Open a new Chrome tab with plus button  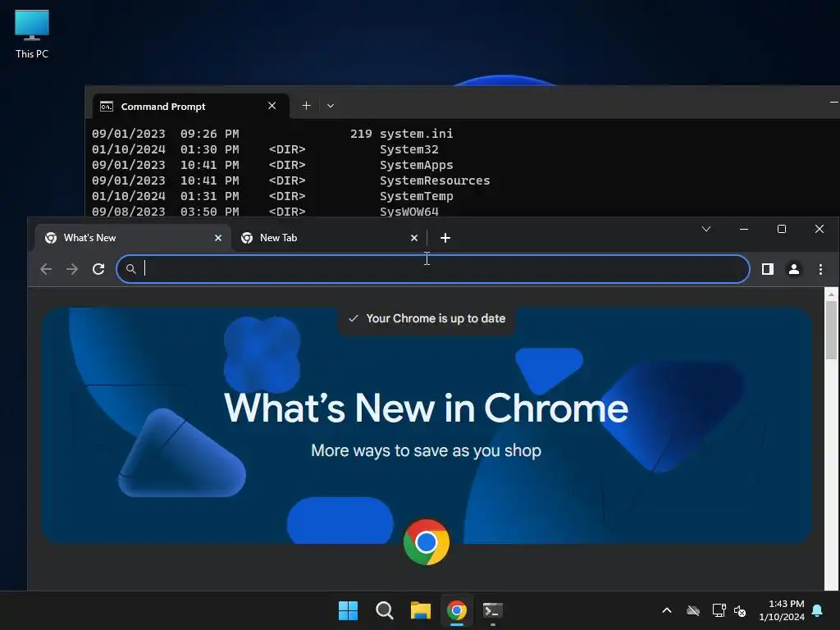pyautogui.click(x=445, y=238)
